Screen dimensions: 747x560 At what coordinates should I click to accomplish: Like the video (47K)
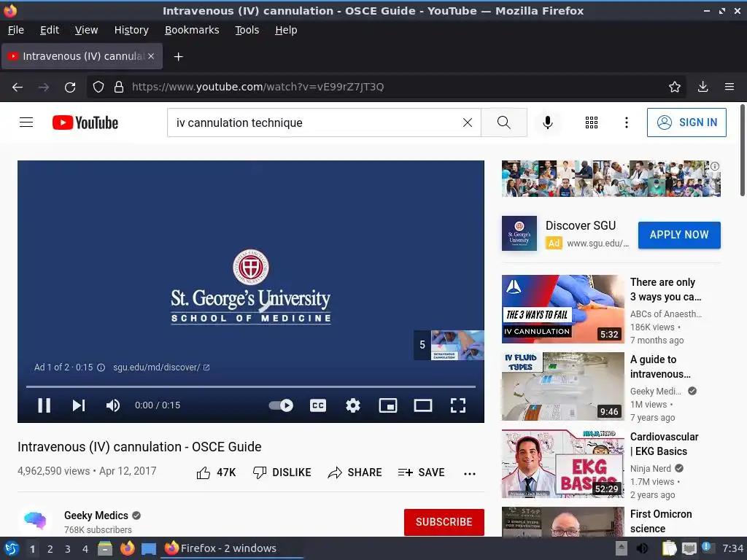tap(216, 472)
